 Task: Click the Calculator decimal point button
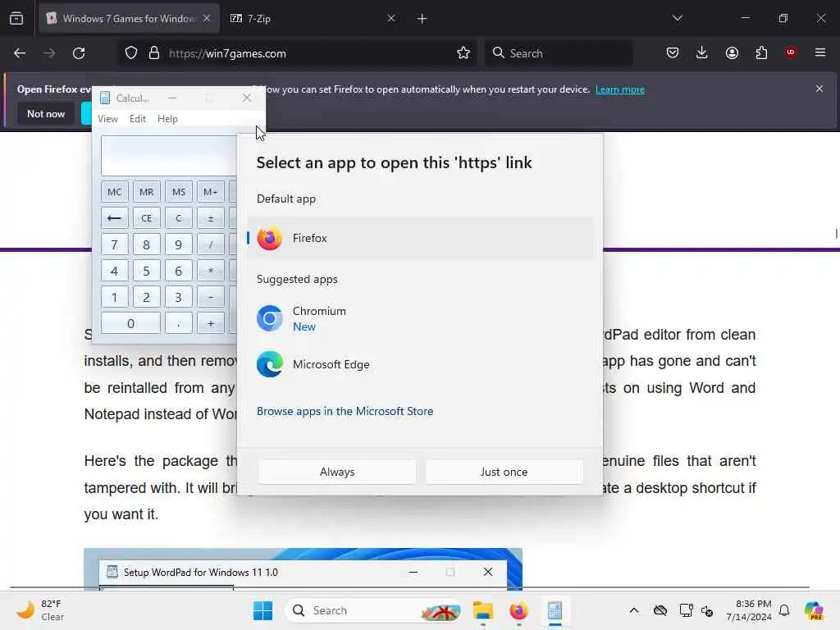click(178, 323)
